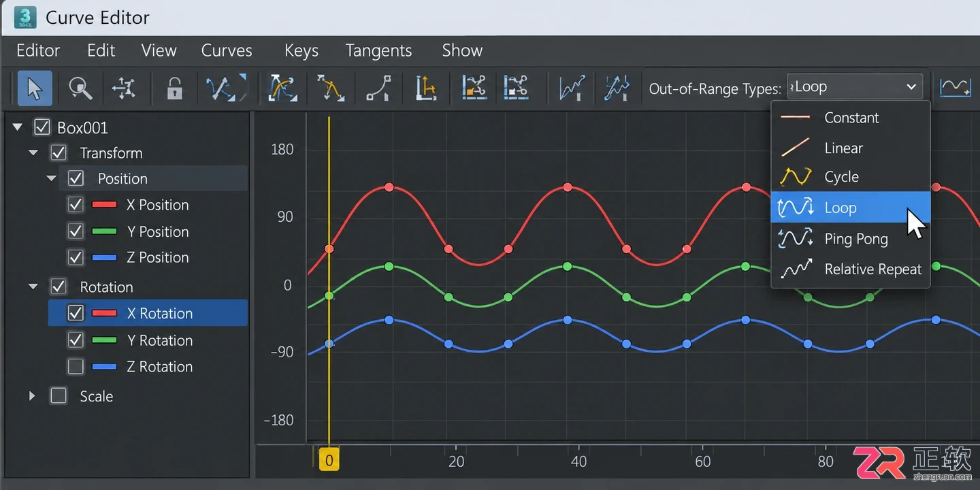Check the Scale checkbox
Image resolution: width=980 pixels, height=490 pixels.
[59, 396]
